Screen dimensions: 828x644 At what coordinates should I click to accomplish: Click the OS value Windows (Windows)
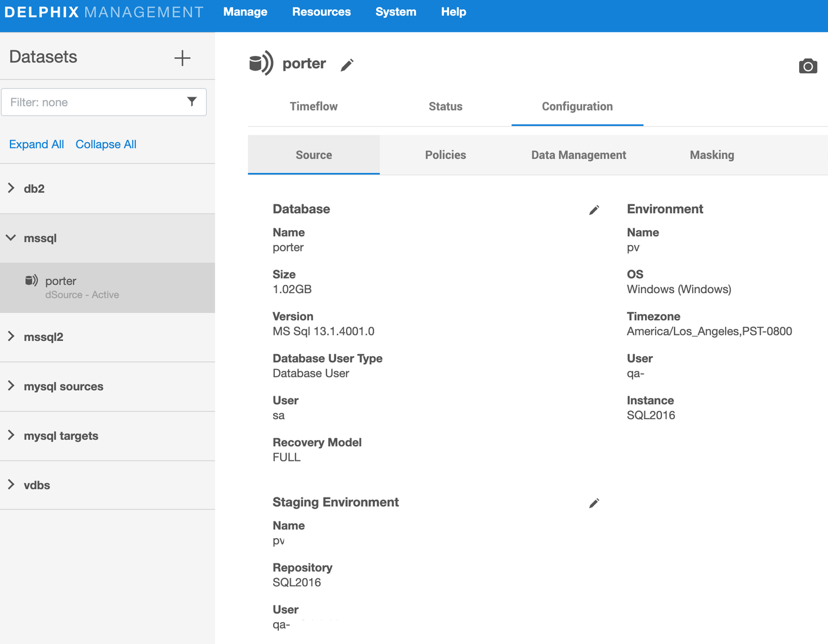[x=679, y=290]
